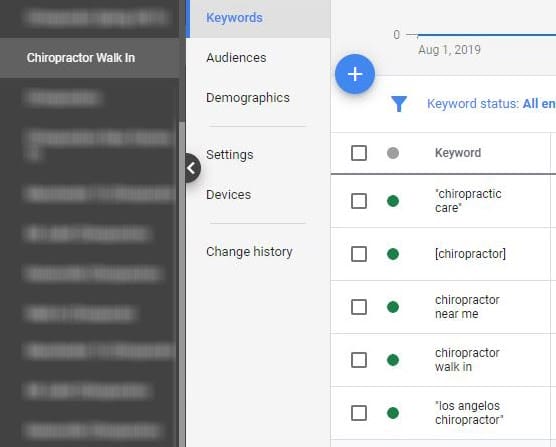
Task: Click the chiropractor walk in keyword text
Action: tap(467, 360)
